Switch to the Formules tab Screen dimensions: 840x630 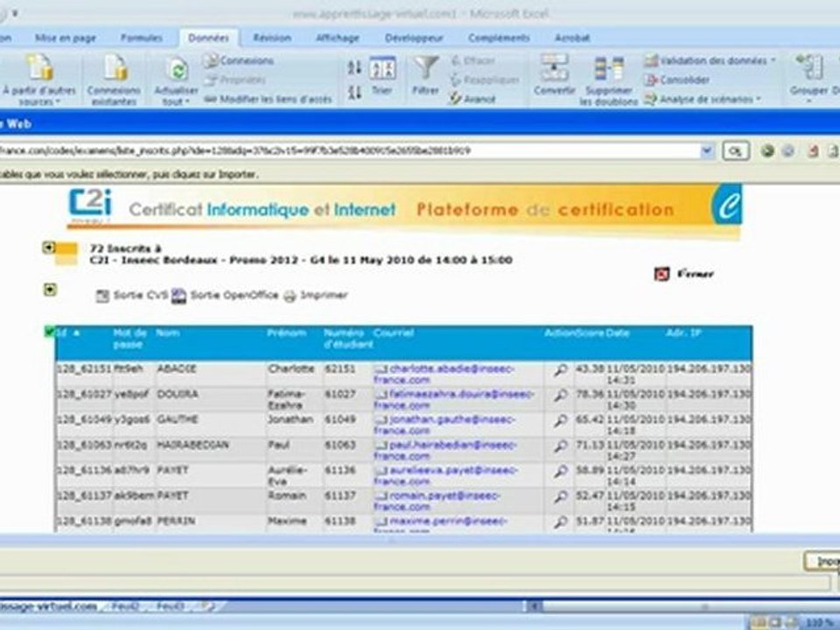(x=142, y=38)
